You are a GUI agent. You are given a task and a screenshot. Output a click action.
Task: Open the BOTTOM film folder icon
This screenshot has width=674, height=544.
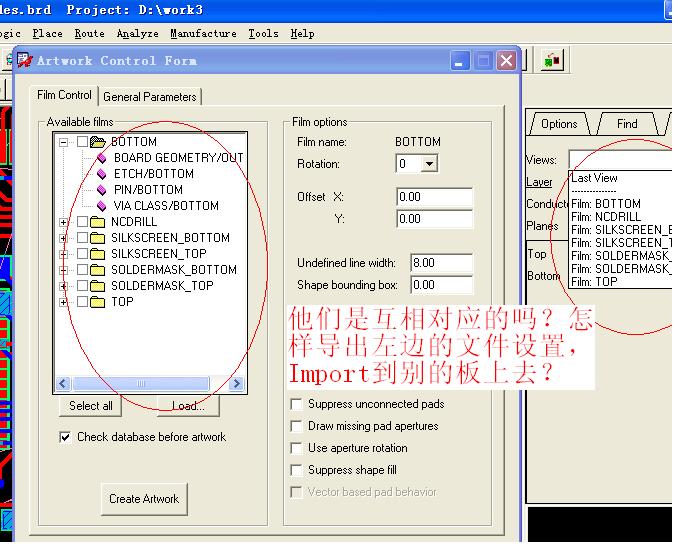[98, 142]
